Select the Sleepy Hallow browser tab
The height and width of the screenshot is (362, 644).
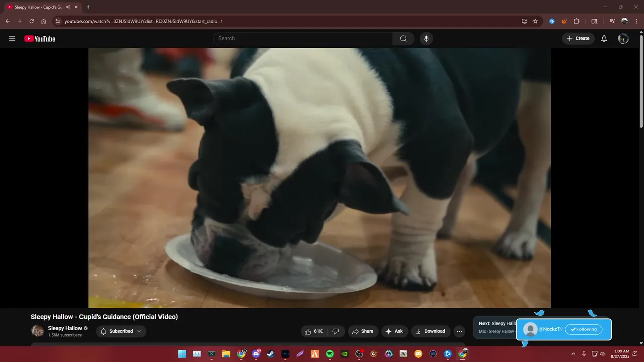pyautogui.click(x=42, y=7)
